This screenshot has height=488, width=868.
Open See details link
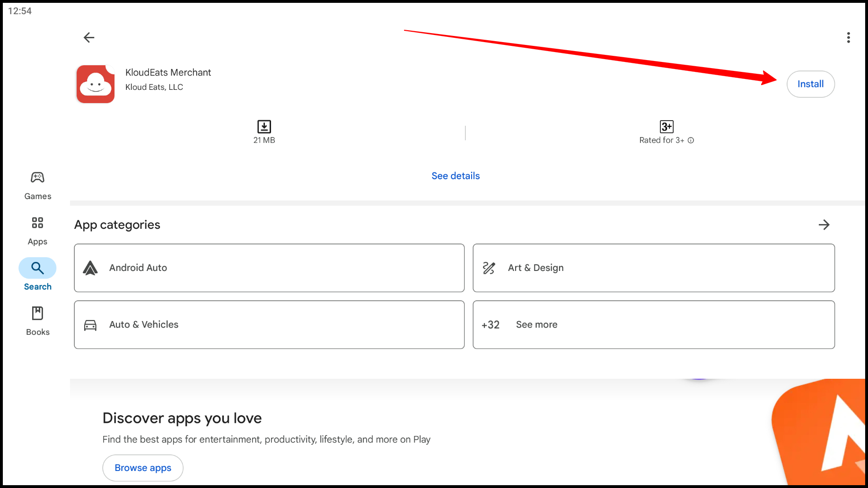tap(456, 176)
